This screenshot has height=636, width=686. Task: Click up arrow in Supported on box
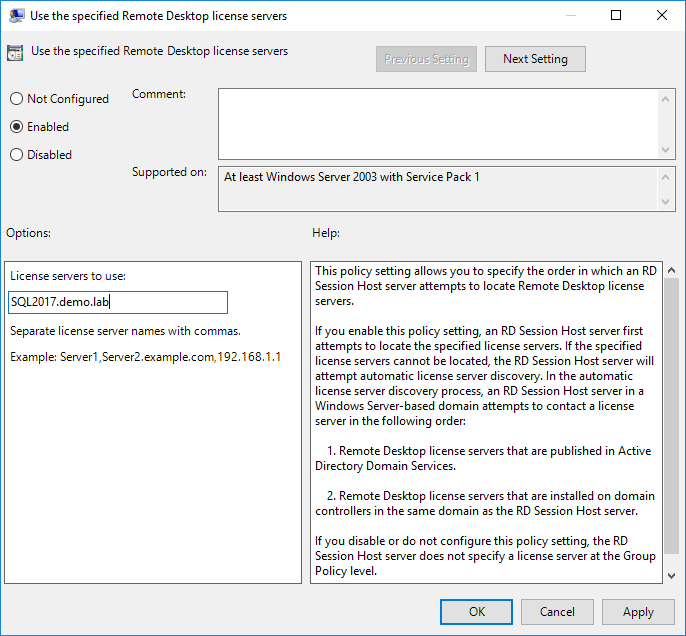point(667,176)
